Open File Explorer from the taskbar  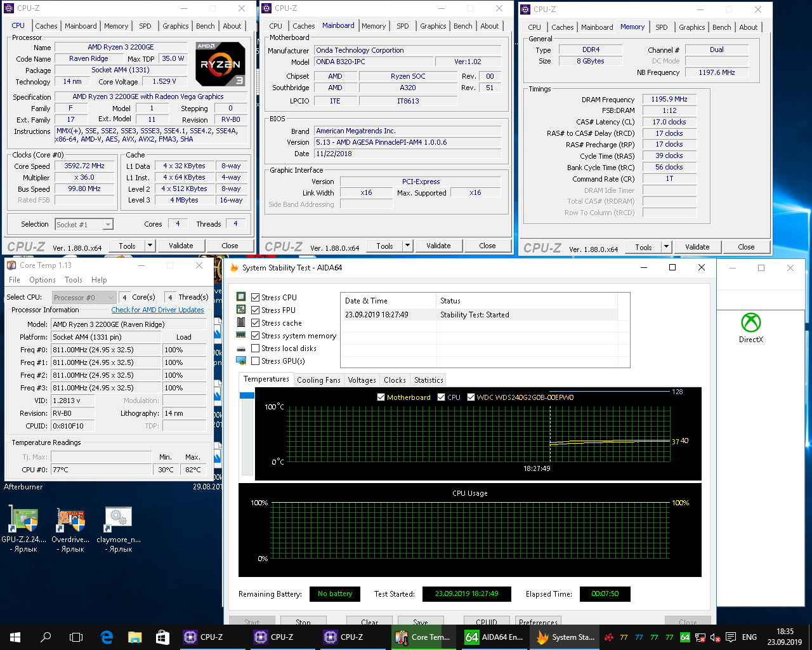(x=134, y=637)
